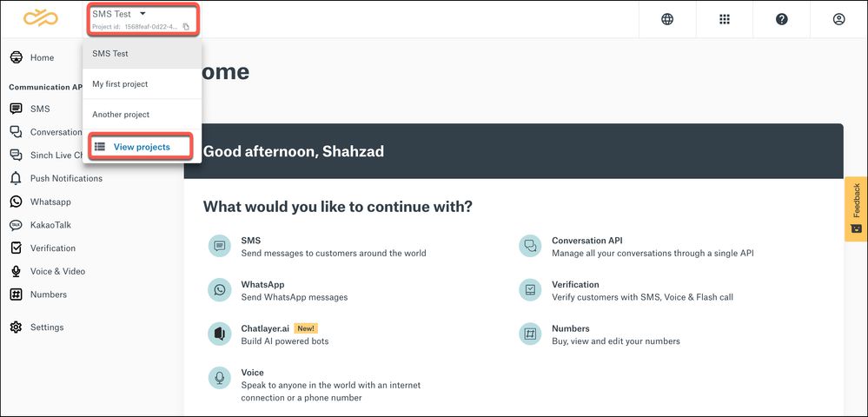Open Settings gear in sidebar
868x417 pixels.
click(16, 328)
